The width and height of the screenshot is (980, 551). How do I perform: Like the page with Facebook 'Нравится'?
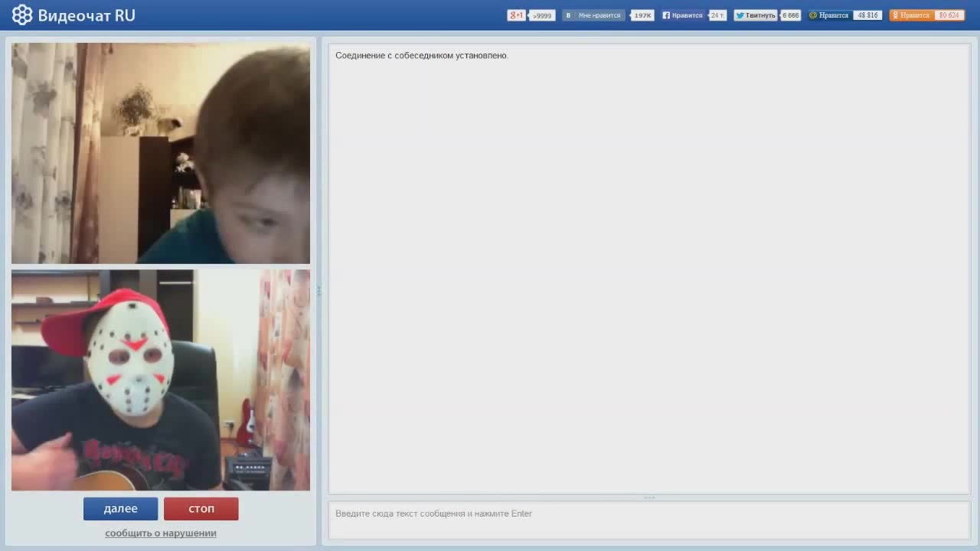682,15
